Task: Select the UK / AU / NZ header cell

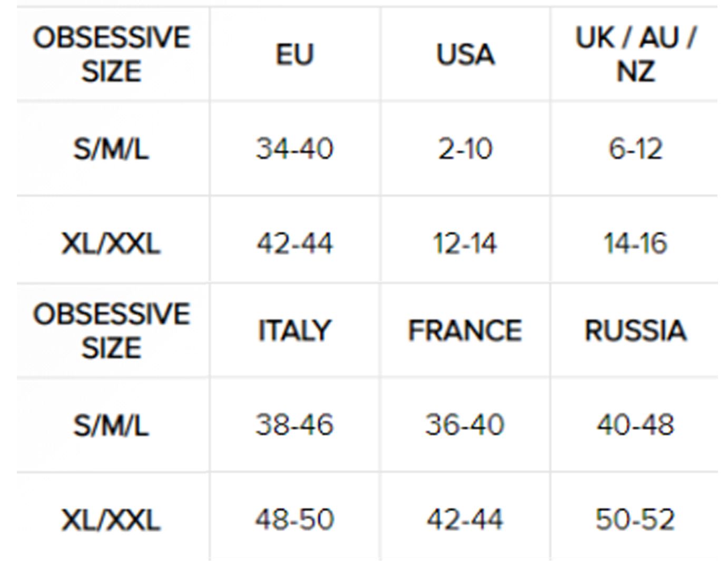Action: pyautogui.click(x=635, y=54)
